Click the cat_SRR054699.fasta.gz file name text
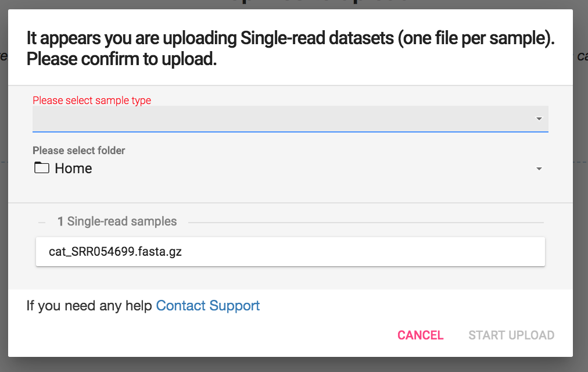This screenshot has width=588, height=372. pos(114,251)
